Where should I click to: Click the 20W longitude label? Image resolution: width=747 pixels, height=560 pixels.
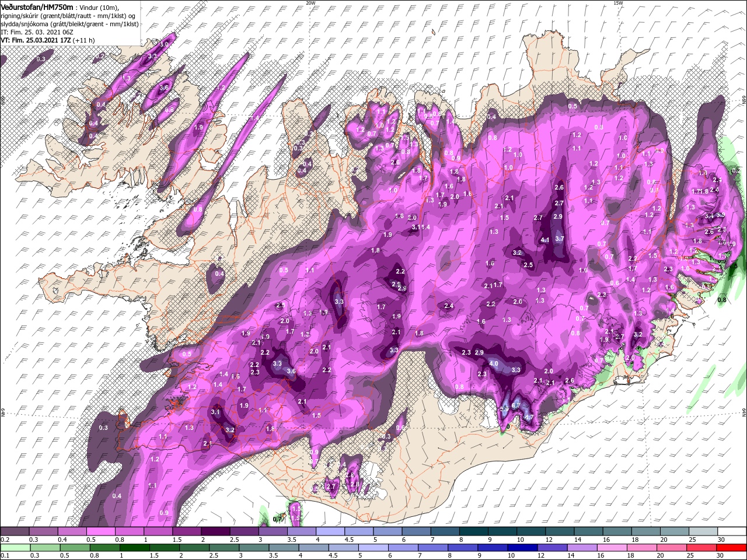[310, 3]
